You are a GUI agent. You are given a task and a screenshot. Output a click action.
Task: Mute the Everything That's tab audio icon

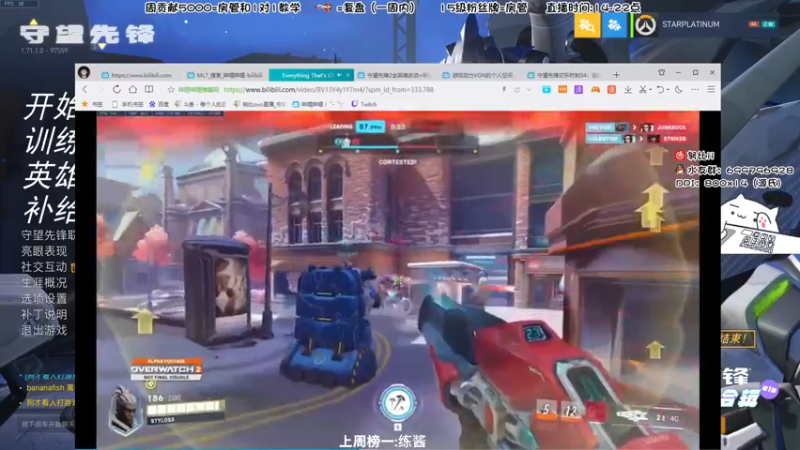(x=339, y=75)
